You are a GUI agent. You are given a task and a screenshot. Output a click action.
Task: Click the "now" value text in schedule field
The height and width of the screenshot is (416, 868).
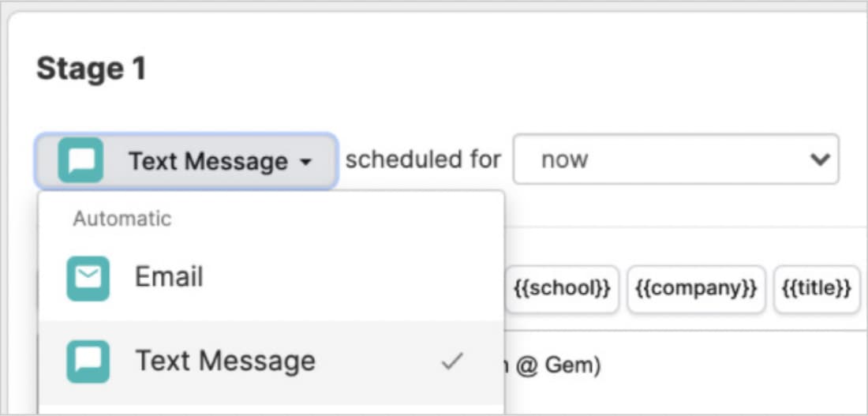pos(564,160)
